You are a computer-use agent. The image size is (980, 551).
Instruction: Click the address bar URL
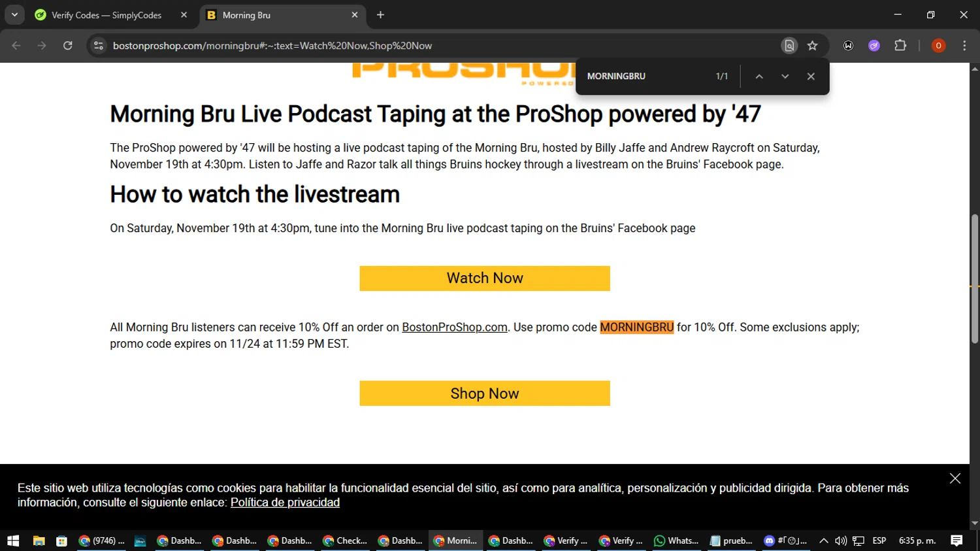(272, 46)
